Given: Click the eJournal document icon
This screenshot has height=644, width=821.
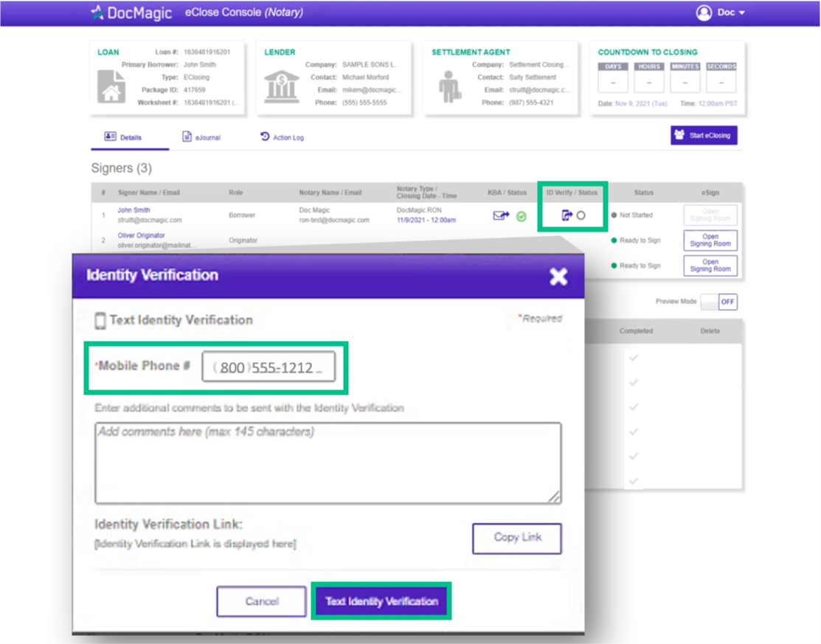Looking at the screenshot, I should (x=187, y=136).
